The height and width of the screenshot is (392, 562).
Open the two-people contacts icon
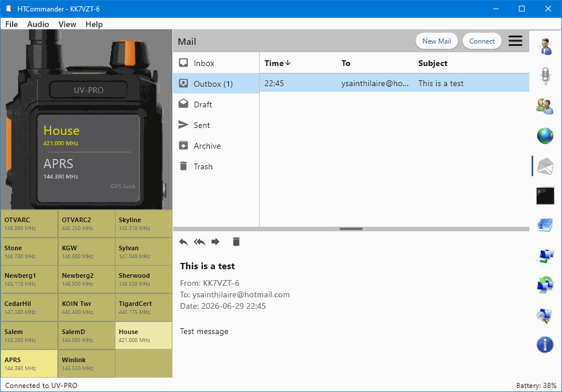click(545, 106)
